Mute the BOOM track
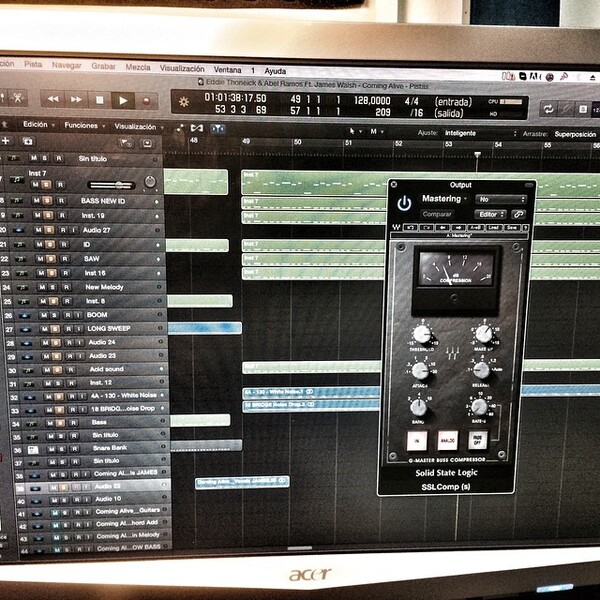 (44, 315)
